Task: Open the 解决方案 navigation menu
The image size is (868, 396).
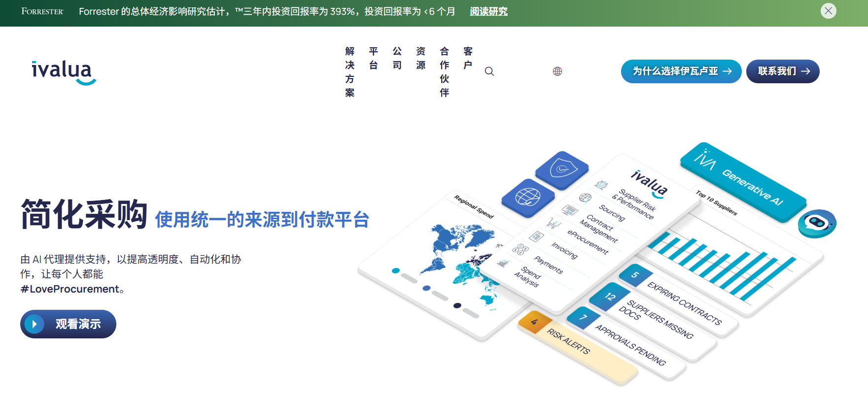Action: tap(350, 72)
